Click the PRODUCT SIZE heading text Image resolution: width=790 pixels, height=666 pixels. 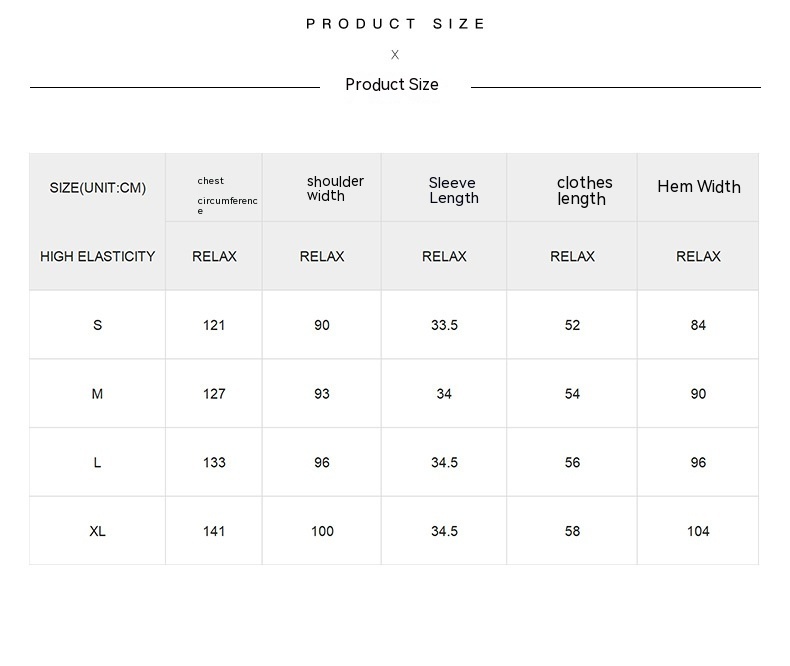click(395, 24)
